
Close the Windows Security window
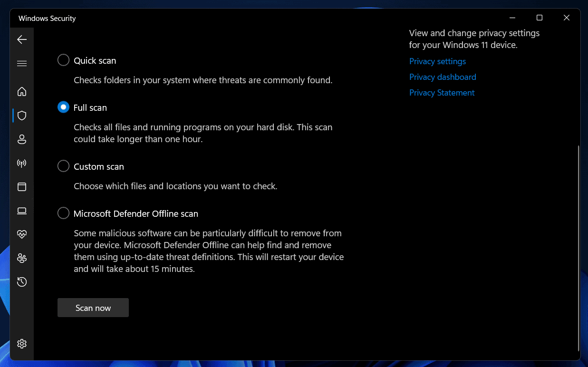coord(567,18)
